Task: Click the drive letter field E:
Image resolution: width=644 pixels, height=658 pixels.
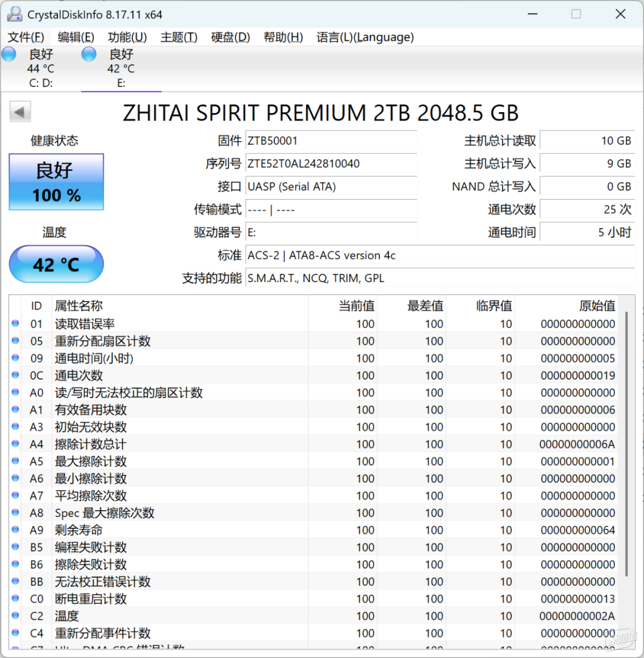Action: coord(331,232)
